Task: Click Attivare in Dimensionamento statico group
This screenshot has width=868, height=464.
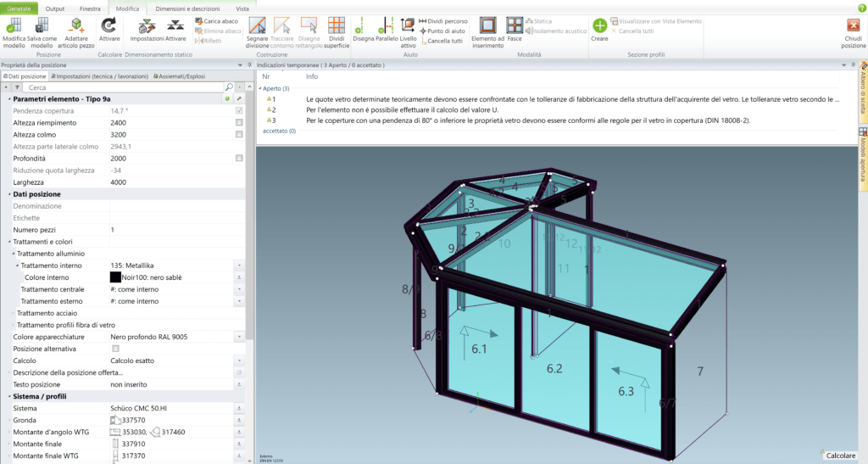Action: (175, 29)
